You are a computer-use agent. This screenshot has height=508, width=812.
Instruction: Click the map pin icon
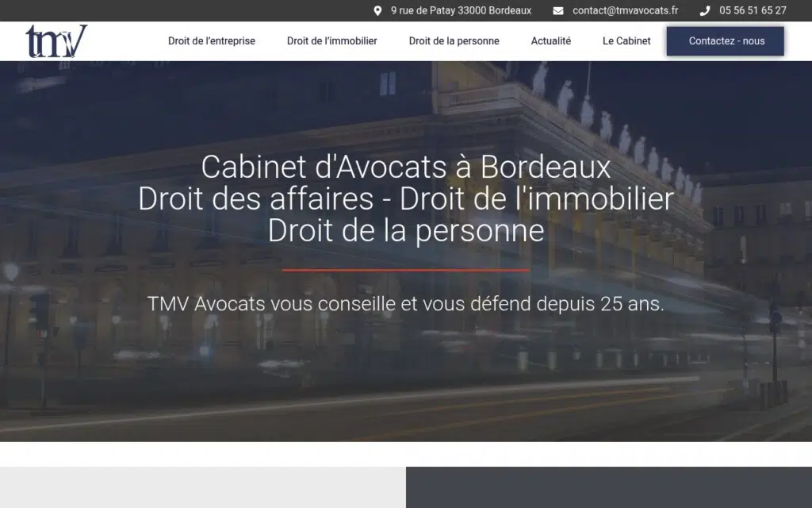pyautogui.click(x=377, y=11)
